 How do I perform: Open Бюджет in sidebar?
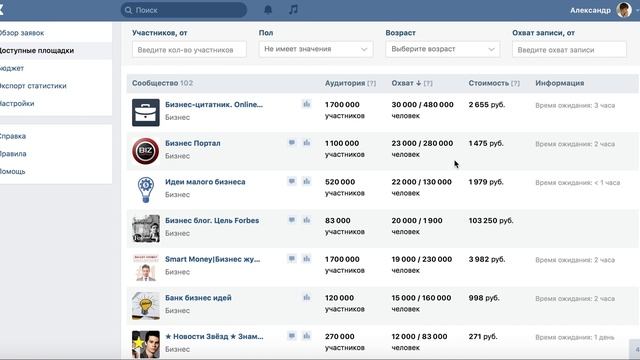pyautogui.click(x=12, y=68)
